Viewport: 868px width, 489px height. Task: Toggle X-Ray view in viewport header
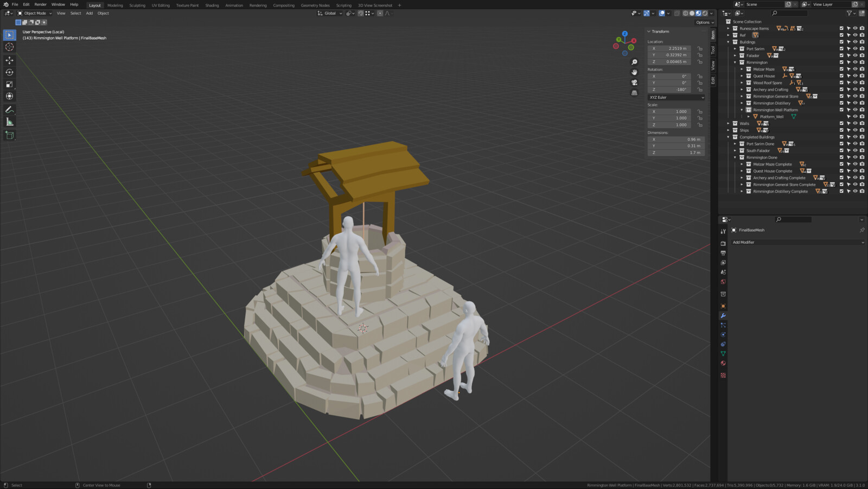(677, 13)
